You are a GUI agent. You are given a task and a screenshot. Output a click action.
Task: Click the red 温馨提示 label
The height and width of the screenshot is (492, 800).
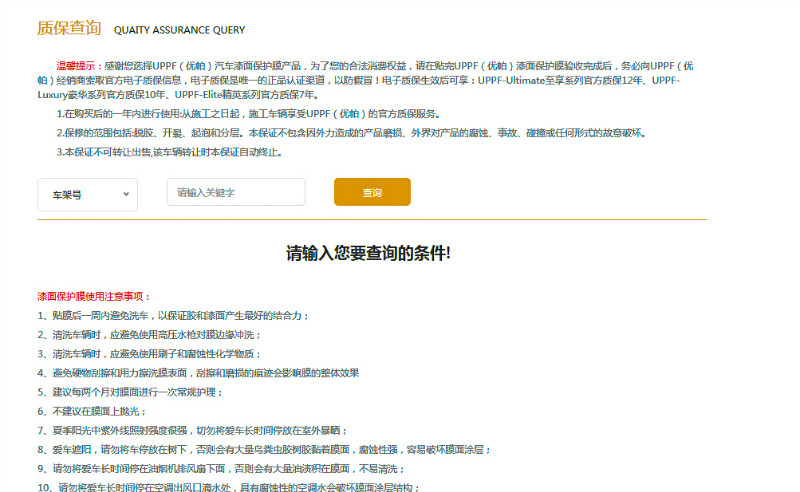click(76, 65)
